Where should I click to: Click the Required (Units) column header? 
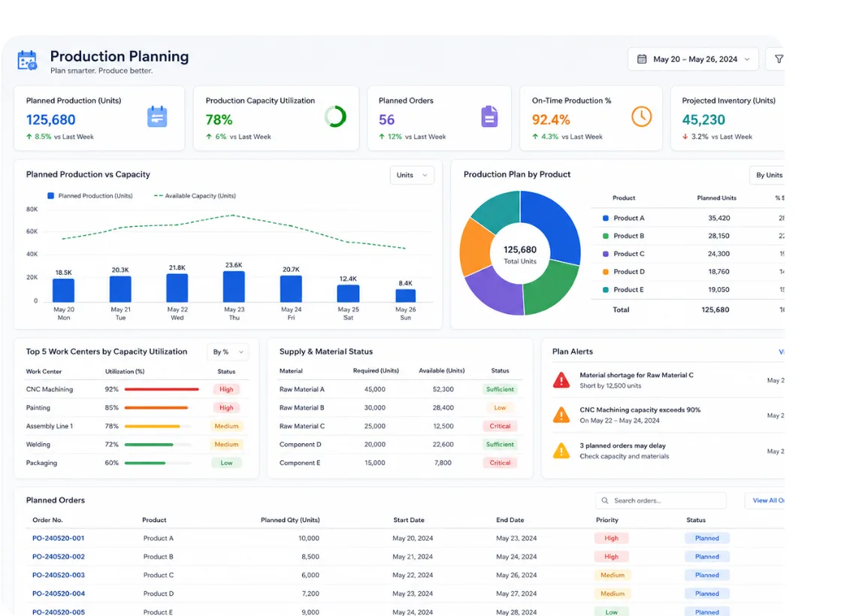(x=376, y=370)
